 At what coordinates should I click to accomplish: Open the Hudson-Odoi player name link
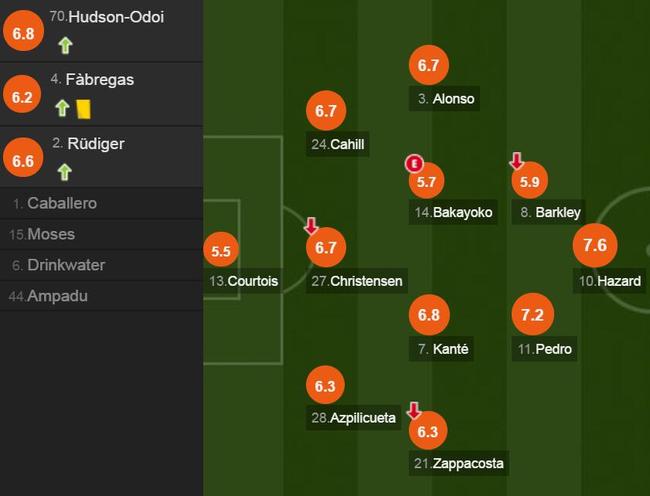(116, 17)
